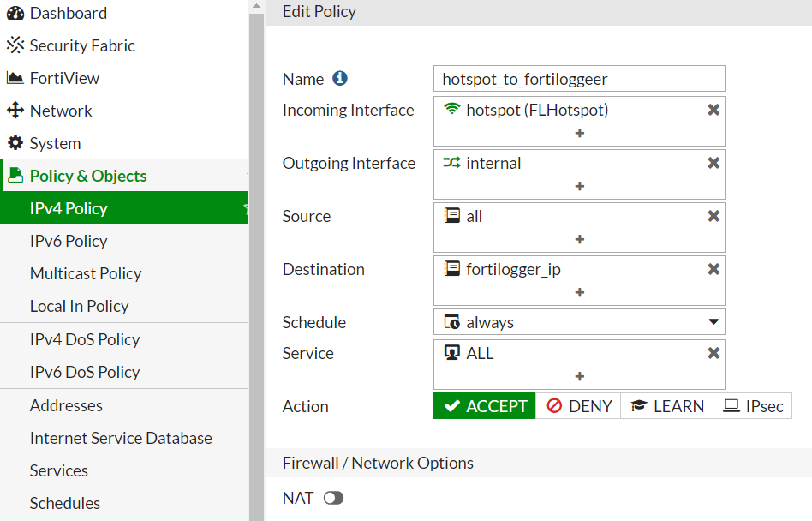812x521 pixels.
Task: Click the always schedule clock icon
Action: tap(451, 321)
